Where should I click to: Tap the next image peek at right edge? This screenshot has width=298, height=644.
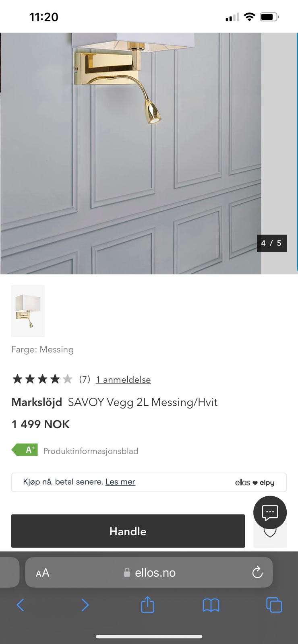[x=280, y=153]
